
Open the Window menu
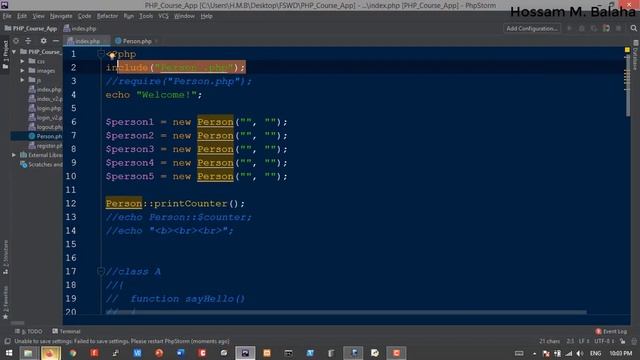[184, 16]
